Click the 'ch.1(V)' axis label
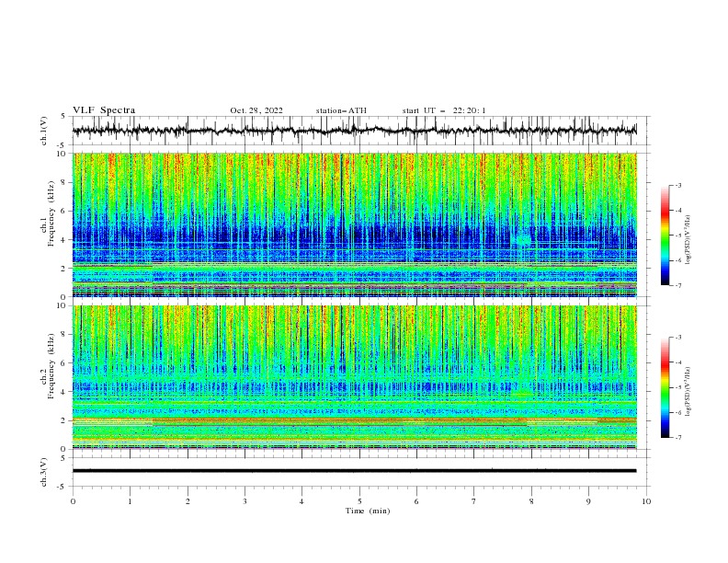The image size is (728, 563). [x=44, y=131]
